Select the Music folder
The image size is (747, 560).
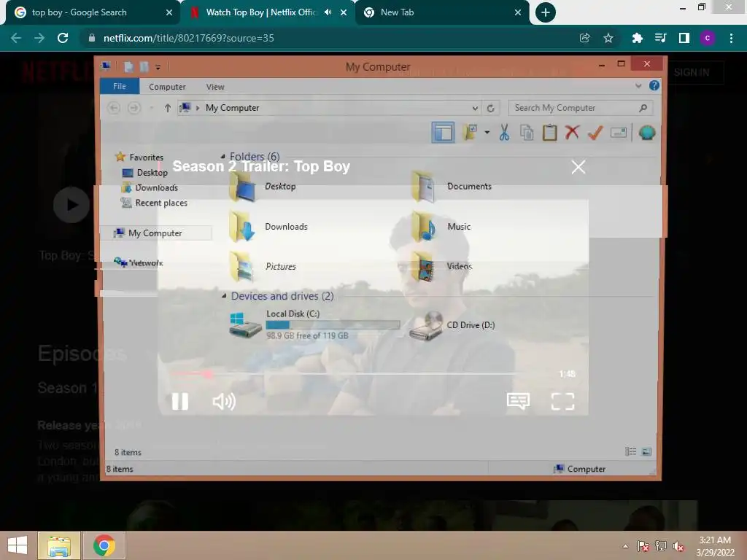(x=441, y=227)
